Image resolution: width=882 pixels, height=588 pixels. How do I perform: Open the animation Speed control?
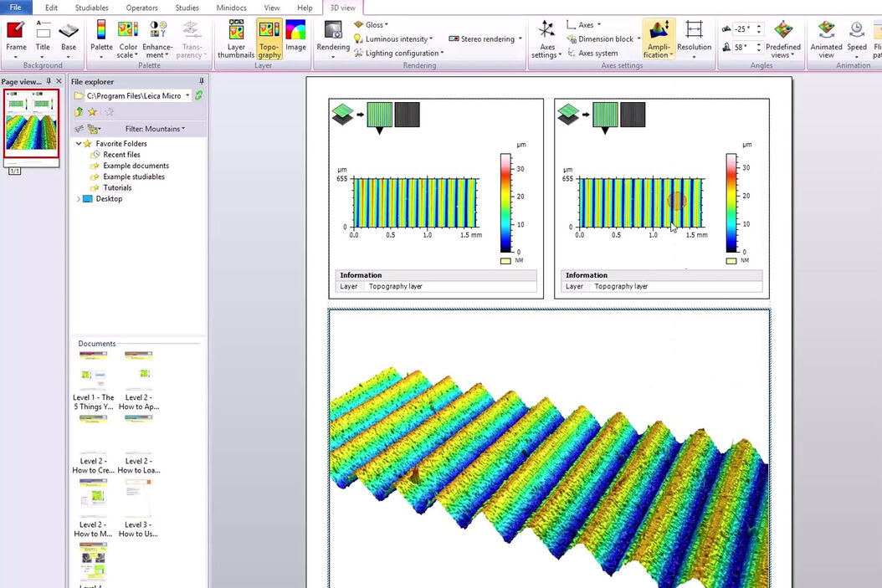[857, 38]
